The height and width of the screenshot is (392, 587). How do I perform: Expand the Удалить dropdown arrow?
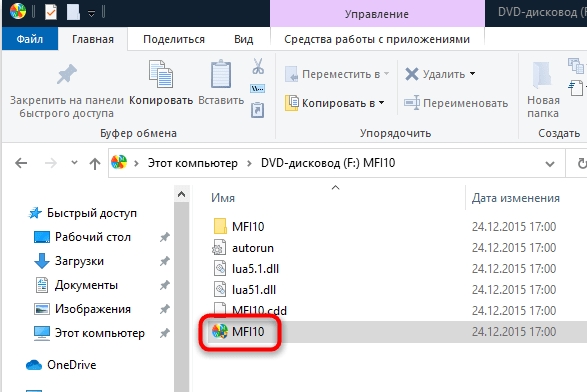tap(472, 74)
